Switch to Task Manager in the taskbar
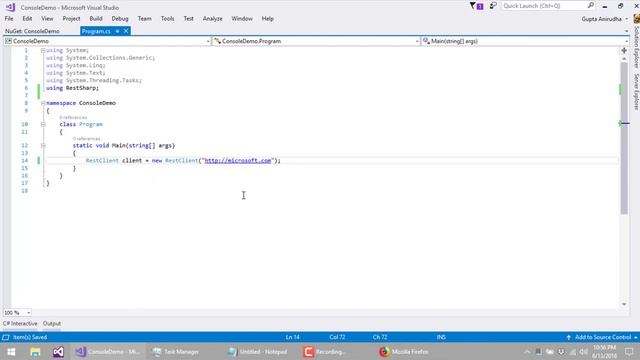 pos(176,352)
